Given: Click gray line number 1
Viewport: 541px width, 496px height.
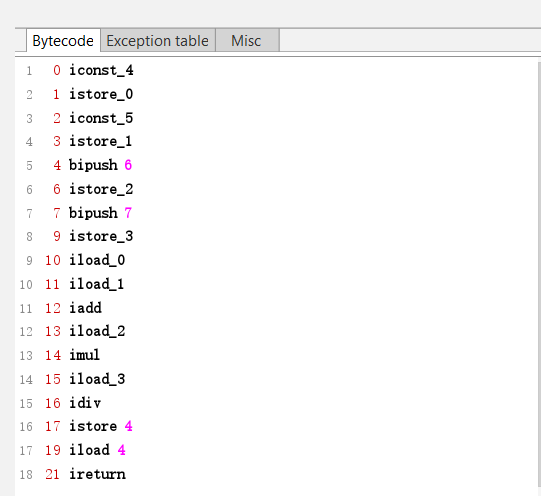Looking at the screenshot, I should point(29,71).
